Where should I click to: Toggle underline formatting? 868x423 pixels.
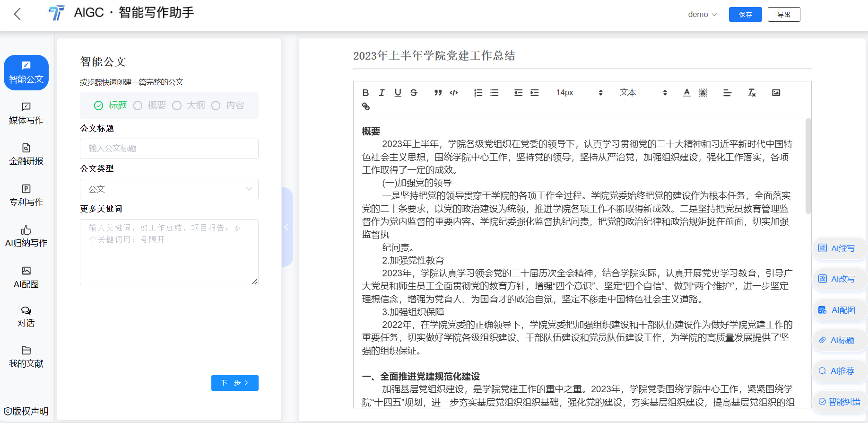click(x=398, y=93)
